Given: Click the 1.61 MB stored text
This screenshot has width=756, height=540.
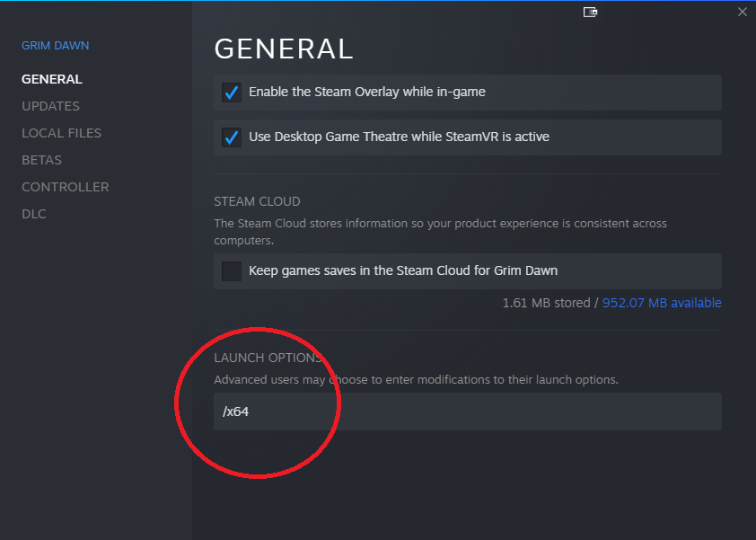Looking at the screenshot, I should pos(546,303).
